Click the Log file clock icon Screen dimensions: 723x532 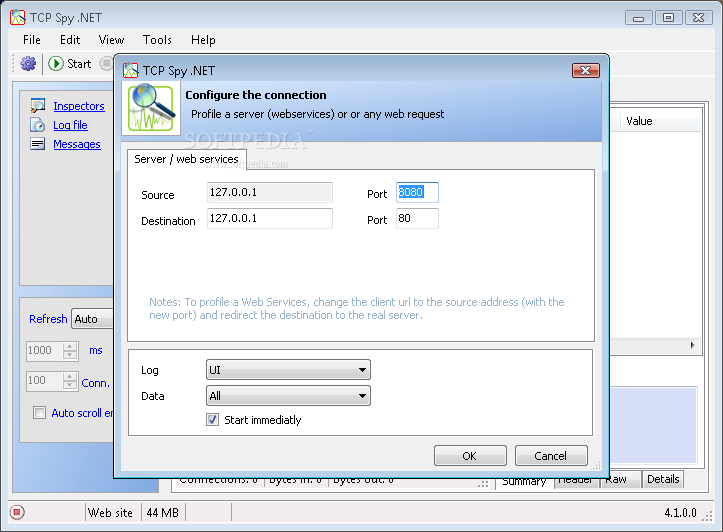(x=38, y=125)
